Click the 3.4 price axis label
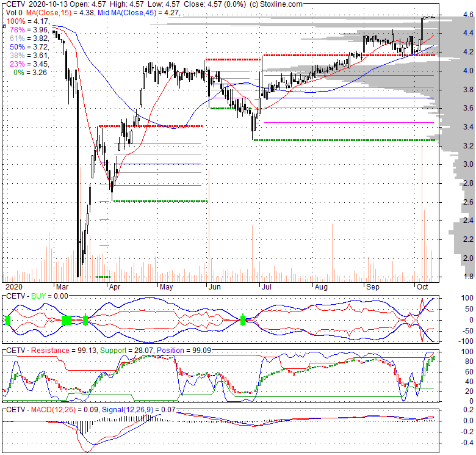Image resolution: width=476 pixels, height=455 pixels. coord(468,126)
